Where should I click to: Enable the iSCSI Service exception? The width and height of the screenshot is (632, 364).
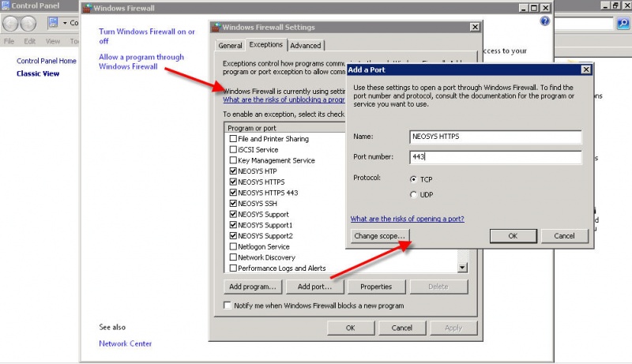point(233,149)
